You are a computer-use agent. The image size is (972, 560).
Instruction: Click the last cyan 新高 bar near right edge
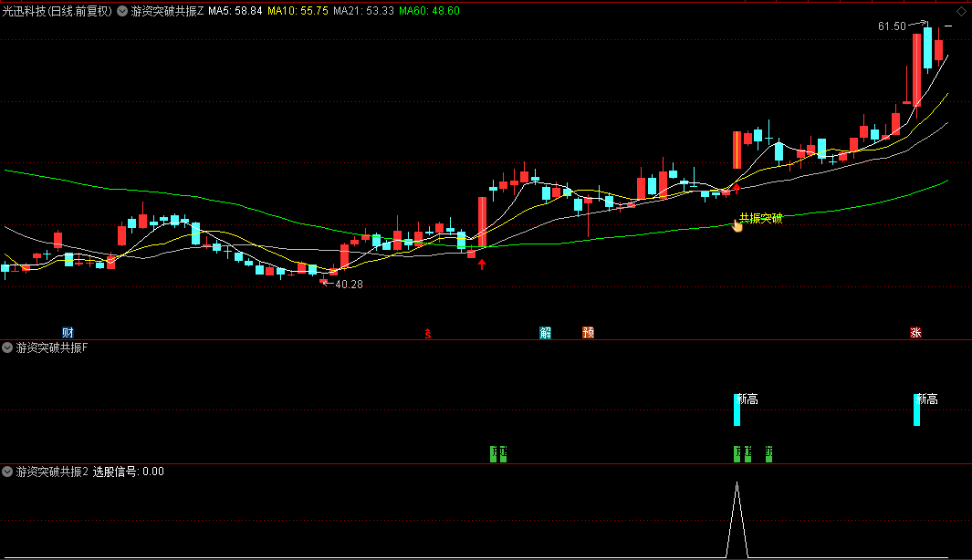pos(917,410)
